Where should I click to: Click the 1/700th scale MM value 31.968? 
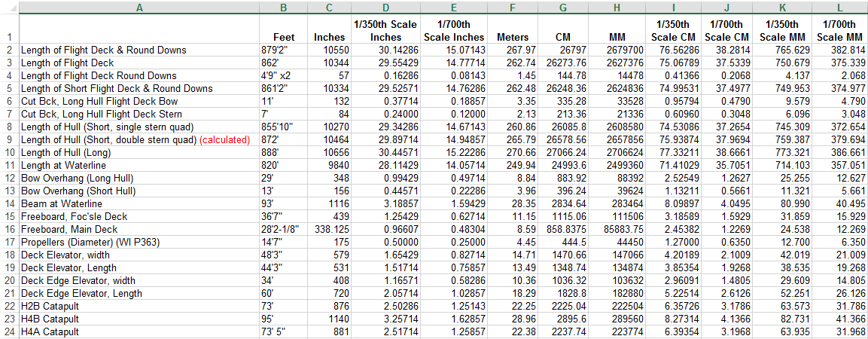pyautogui.click(x=839, y=331)
